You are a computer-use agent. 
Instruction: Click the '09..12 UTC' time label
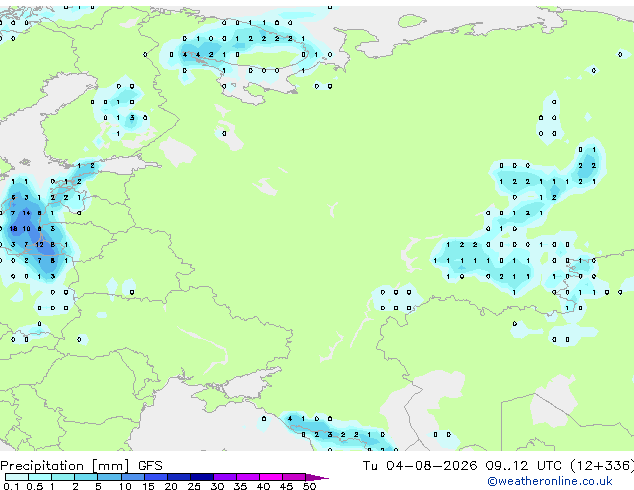(524, 466)
